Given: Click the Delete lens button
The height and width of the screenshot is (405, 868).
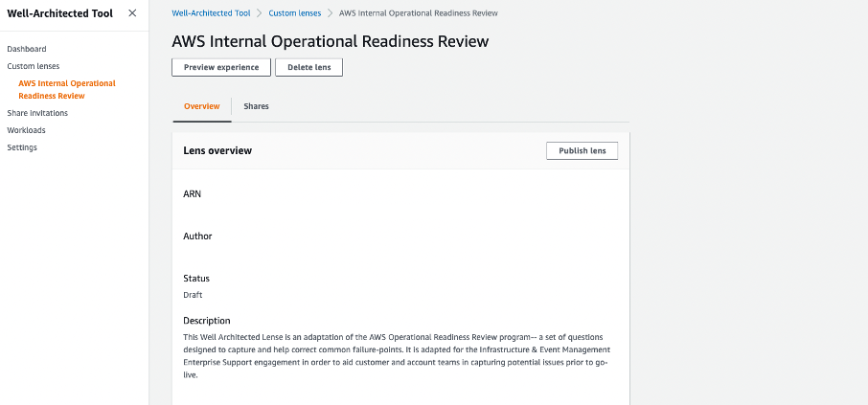Looking at the screenshot, I should point(308,67).
